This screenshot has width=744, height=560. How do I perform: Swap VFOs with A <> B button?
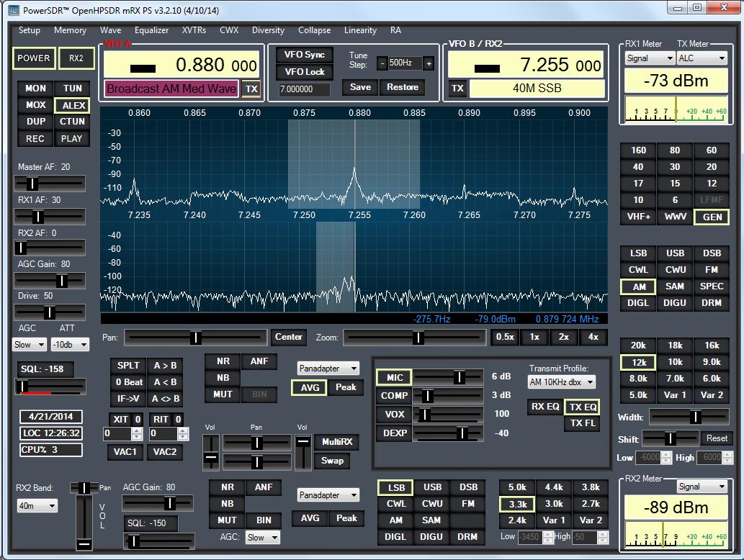(x=165, y=399)
